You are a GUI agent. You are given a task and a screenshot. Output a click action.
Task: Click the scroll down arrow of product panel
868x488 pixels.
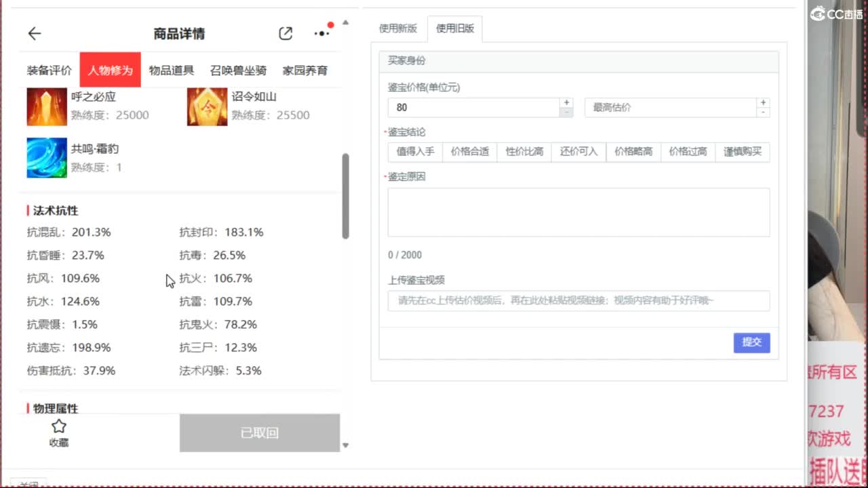pos(346,445)
